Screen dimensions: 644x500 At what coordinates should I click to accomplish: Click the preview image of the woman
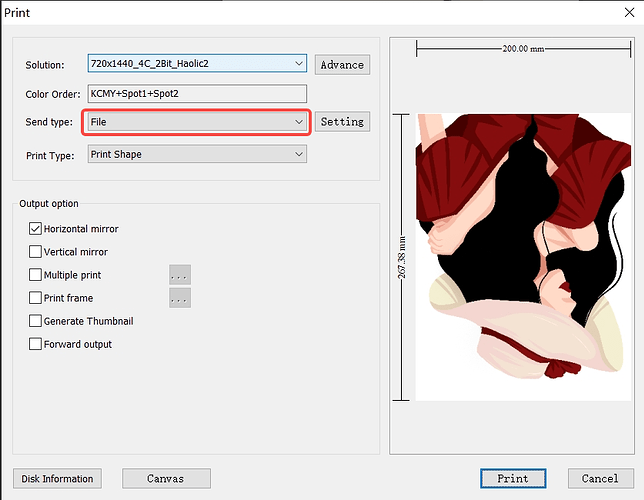(523, 257)
